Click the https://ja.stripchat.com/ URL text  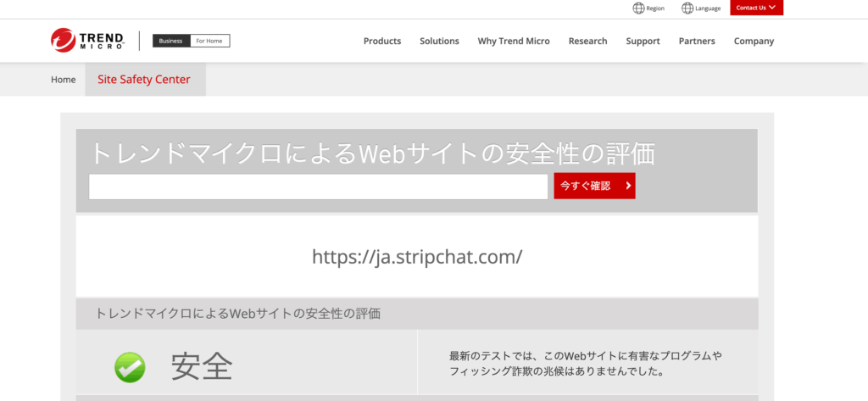pyautogui.click(x=417, y=256)
